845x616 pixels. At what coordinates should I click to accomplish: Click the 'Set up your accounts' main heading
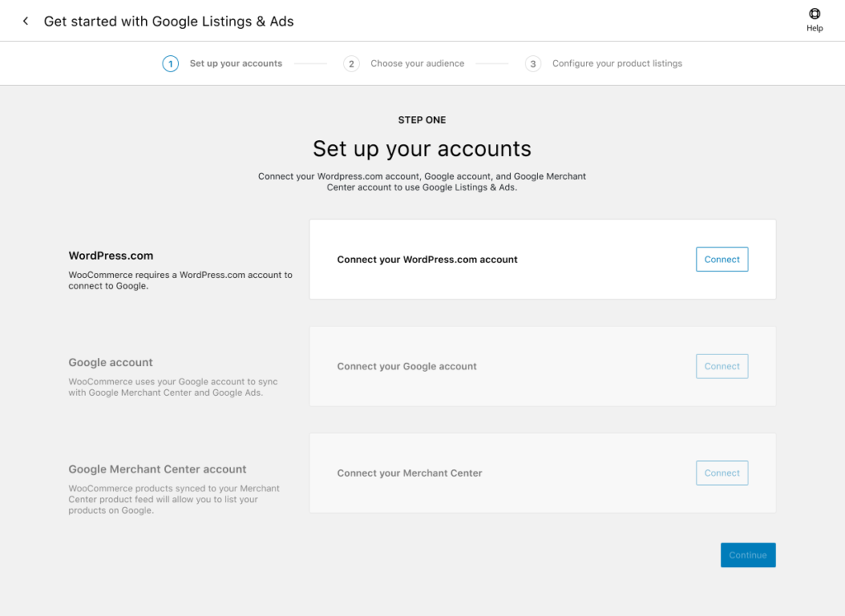point(422,148)
